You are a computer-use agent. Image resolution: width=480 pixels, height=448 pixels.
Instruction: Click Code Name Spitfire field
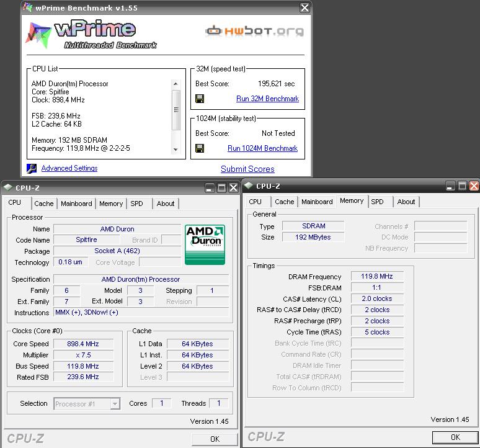coord(87,240)
